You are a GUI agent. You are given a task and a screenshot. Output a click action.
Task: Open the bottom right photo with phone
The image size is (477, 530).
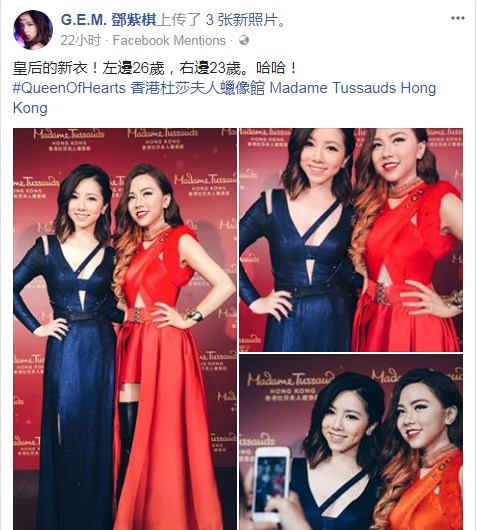351,442
